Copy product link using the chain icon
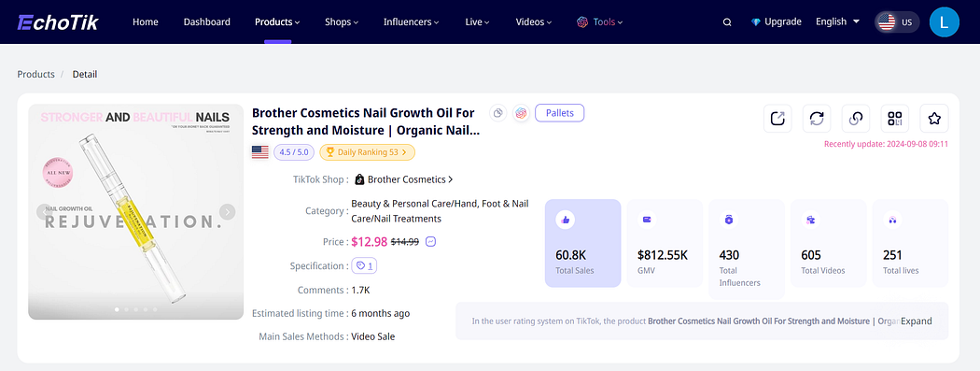The height and width of the screenshot is (371, 980). coord(856,119)
